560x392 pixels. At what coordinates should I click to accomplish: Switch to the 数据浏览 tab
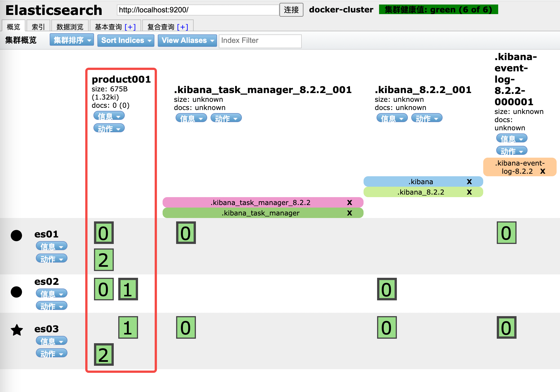point(69,26)
